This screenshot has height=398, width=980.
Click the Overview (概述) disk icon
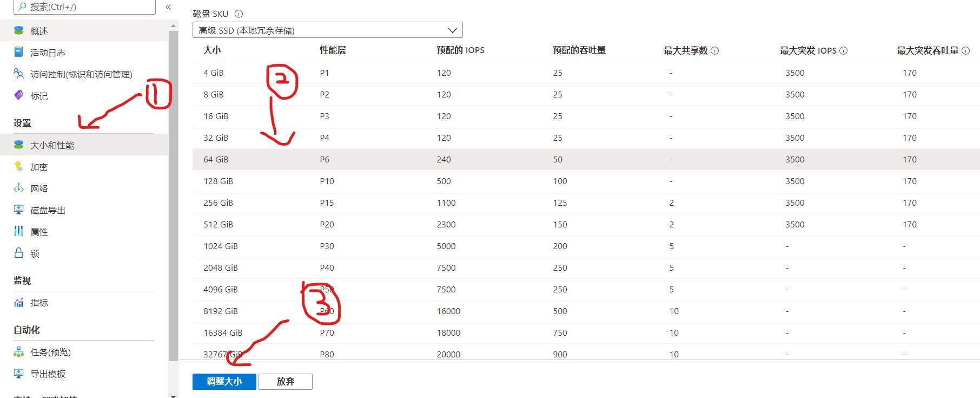click(19, 31)
